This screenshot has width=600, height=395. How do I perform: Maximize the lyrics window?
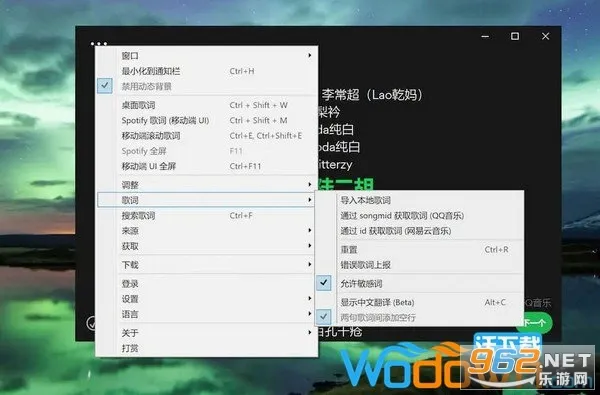[515, 36]
